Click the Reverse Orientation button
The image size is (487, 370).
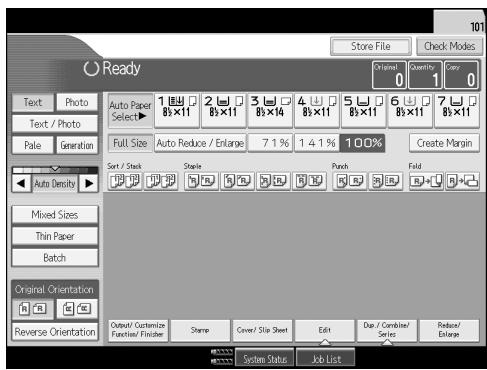(55, 332)
